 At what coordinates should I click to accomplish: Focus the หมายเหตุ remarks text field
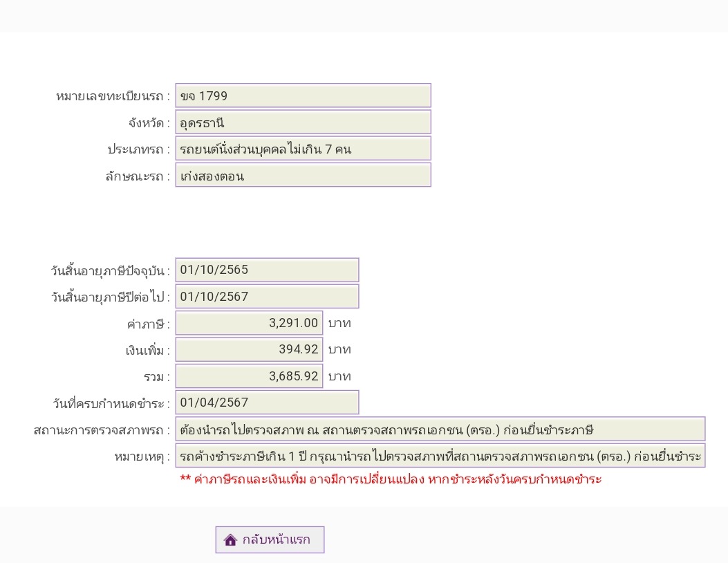(440, 456)
